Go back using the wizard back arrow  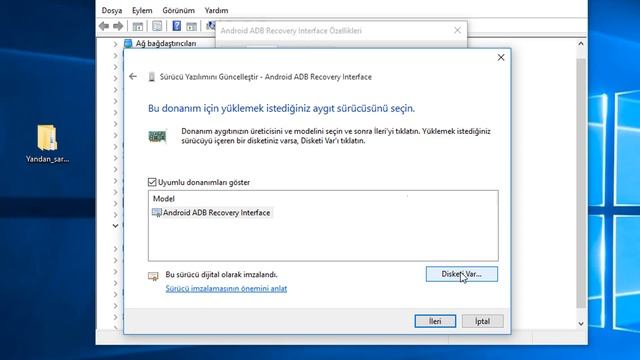(133, 76)
